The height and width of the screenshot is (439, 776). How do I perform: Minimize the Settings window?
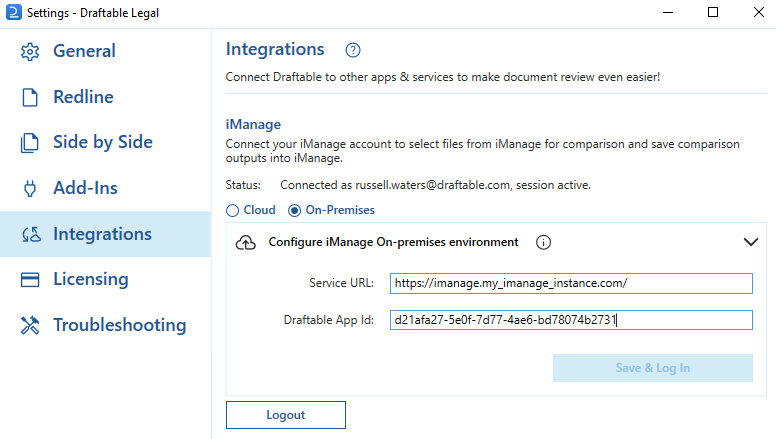[668, 12]
